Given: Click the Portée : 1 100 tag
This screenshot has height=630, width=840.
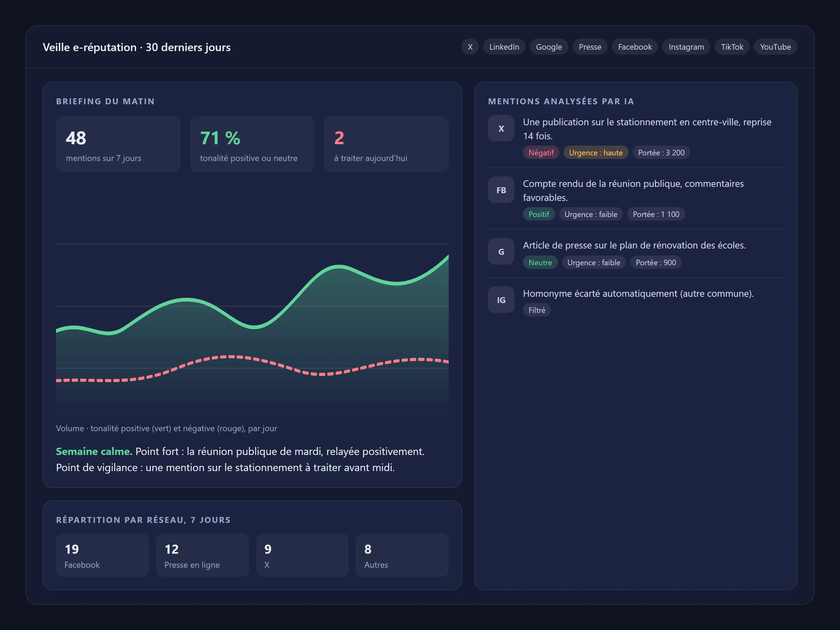Looking at the screenshot, I should (656, 214).
